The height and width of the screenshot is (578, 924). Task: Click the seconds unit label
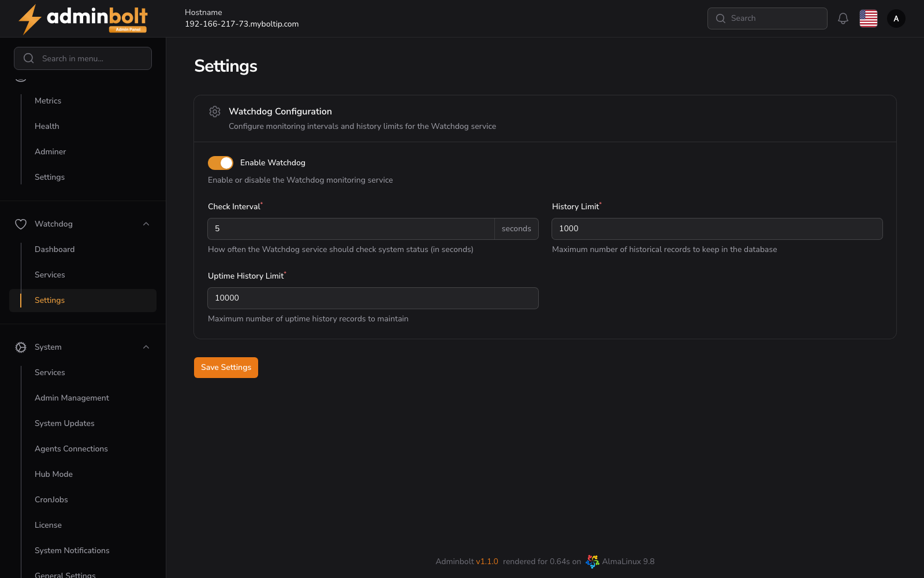pos(516,229)
